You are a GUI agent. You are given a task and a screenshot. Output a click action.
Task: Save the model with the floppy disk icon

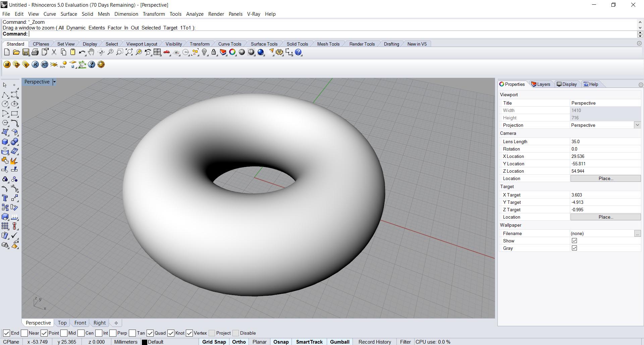pos(25,52)
